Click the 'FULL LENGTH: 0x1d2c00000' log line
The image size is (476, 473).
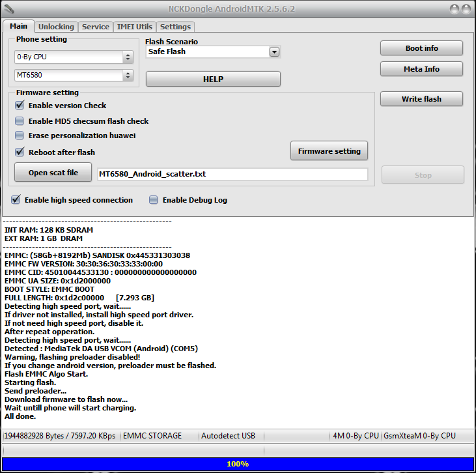point(79,298)
